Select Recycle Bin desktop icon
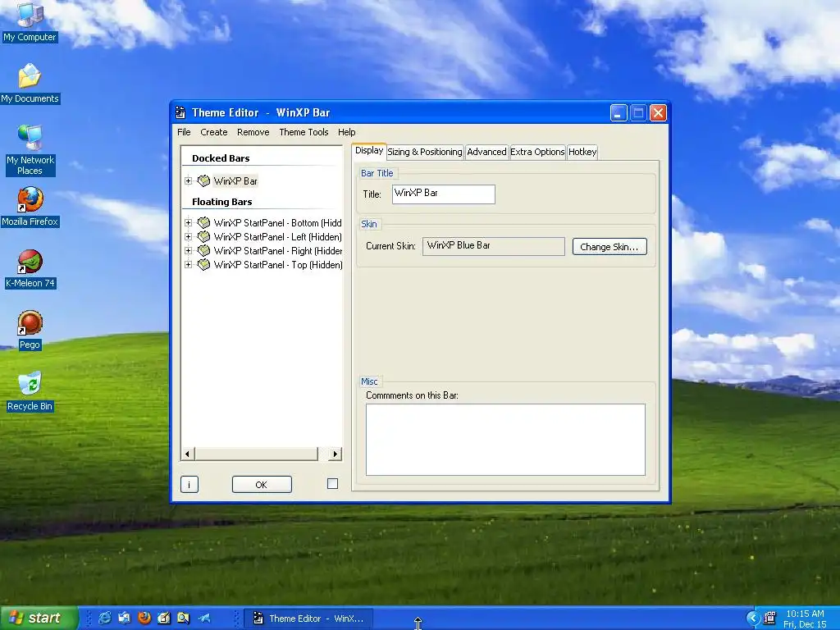This screenshot has width=840, height=630. [30, 391]
